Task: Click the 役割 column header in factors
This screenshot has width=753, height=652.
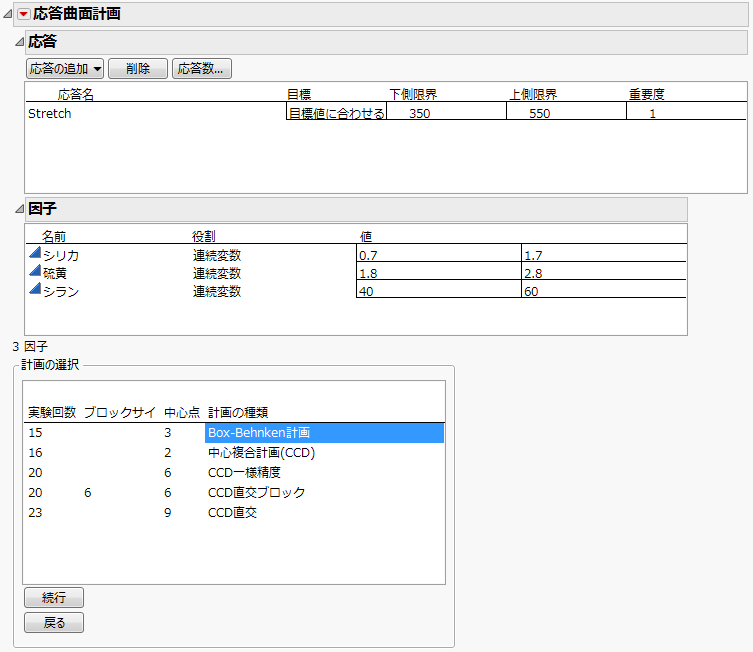Action: click(x=204, y=236)
